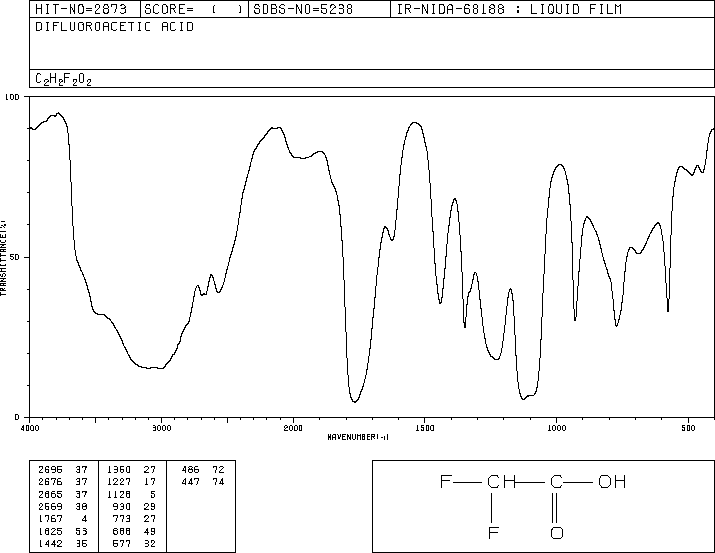Click the 1000 wavenumber axis label
This screenshot has width=715, height=553.
[556, 428]
